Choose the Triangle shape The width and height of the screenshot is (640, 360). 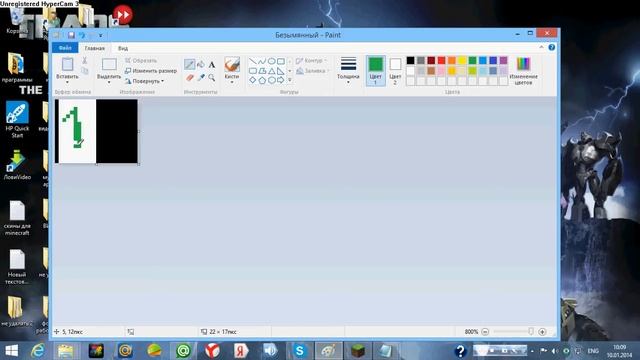[271, 71]
